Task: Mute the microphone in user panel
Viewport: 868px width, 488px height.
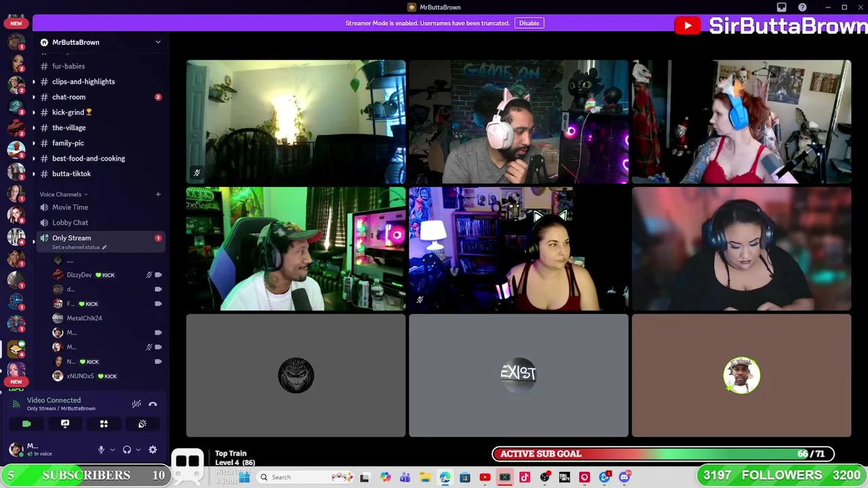Action: [x=101, y=449]
